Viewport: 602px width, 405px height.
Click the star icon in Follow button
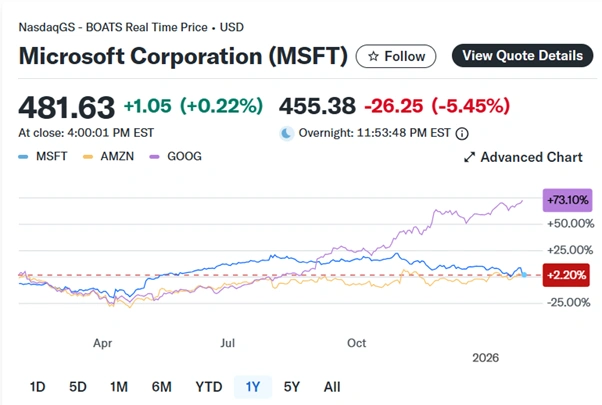pyautogui.click(x=373, y=56)
